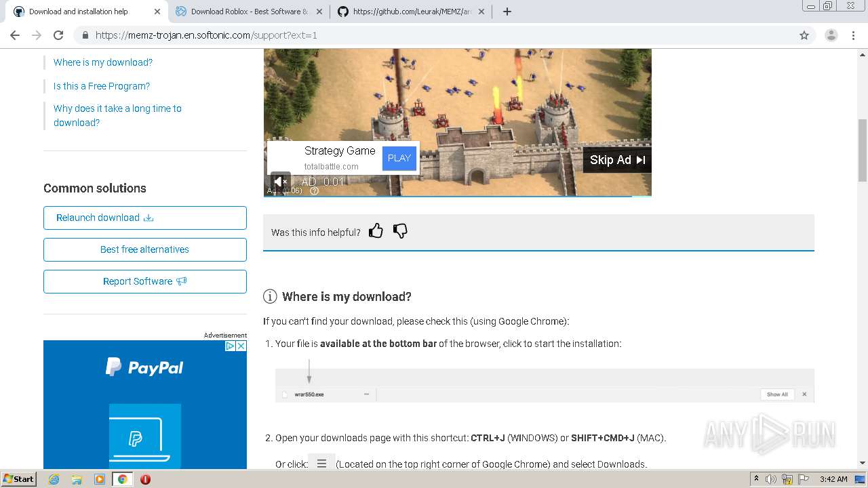The height and width of the screenshot is (488, 868).
Task: Click Report Software button
Action: [145, 281]
